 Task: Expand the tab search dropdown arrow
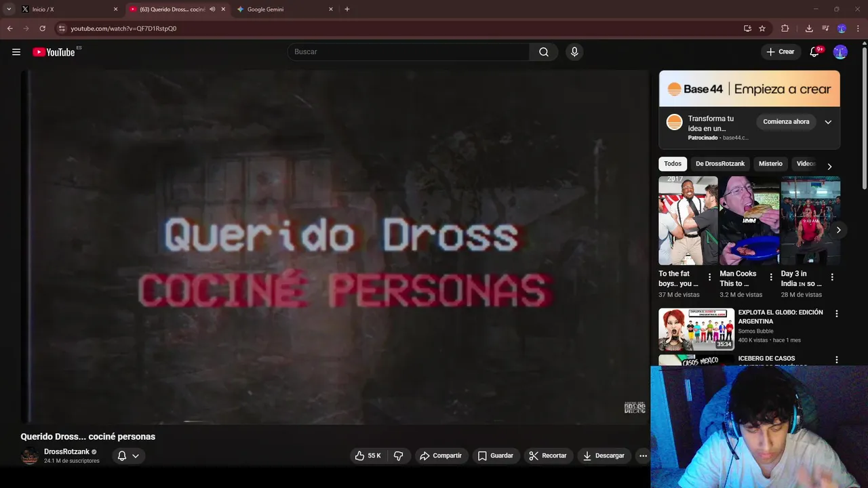(9, 9)
